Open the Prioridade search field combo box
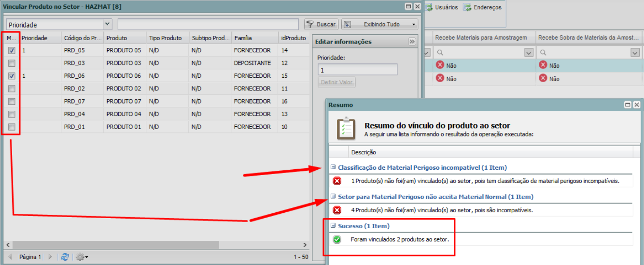644x265 pixels. (107, 24)
